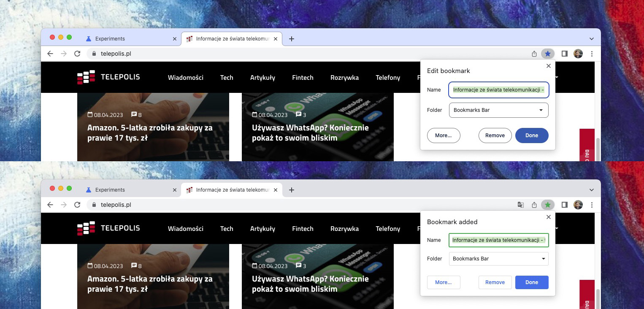The height and width of the screenshot is (309, 644).
Task: Switch to the Experiments tab in the upper window
Action: click(x=127, y=39)
